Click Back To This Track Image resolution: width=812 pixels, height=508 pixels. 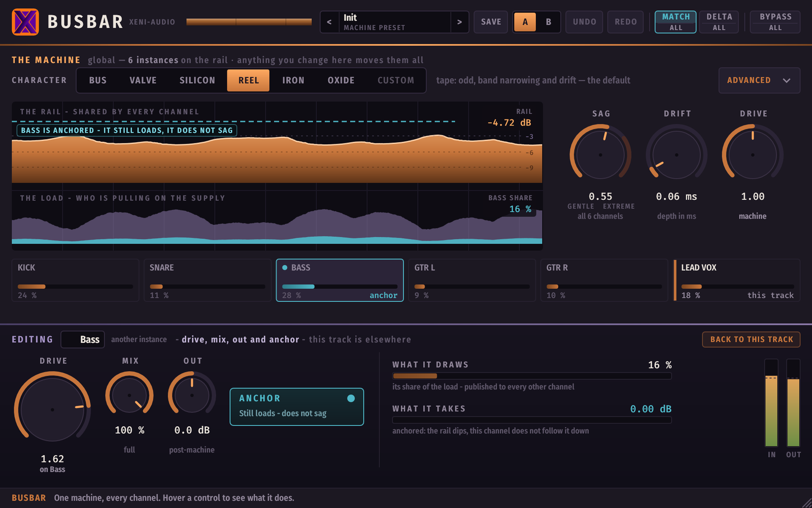(x=751, y=339)
